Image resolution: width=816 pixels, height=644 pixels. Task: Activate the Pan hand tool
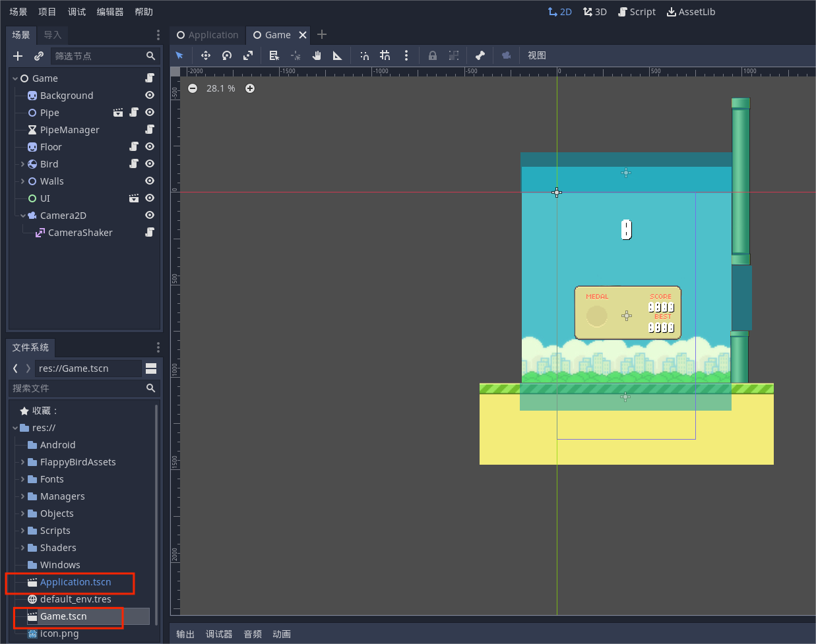pyautogui.click(x=317, y=55)
